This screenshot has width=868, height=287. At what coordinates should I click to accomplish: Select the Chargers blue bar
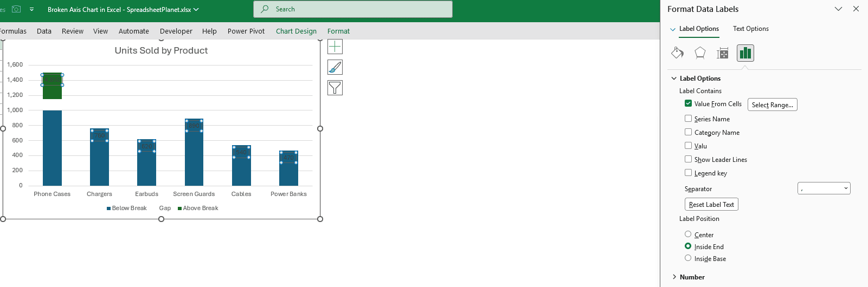(x=99, y=157)
